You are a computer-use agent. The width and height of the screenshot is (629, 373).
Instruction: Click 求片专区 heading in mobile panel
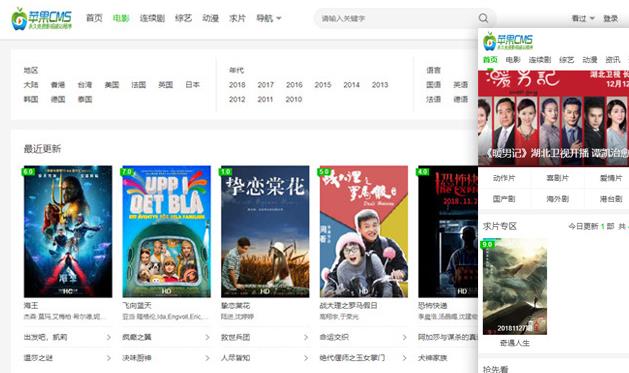click(x=499, y=226)
